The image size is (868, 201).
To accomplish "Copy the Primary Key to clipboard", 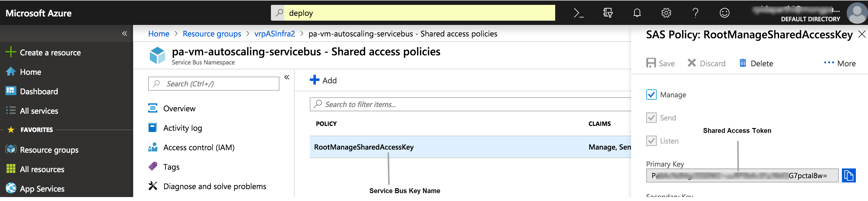I will [849, 176].
